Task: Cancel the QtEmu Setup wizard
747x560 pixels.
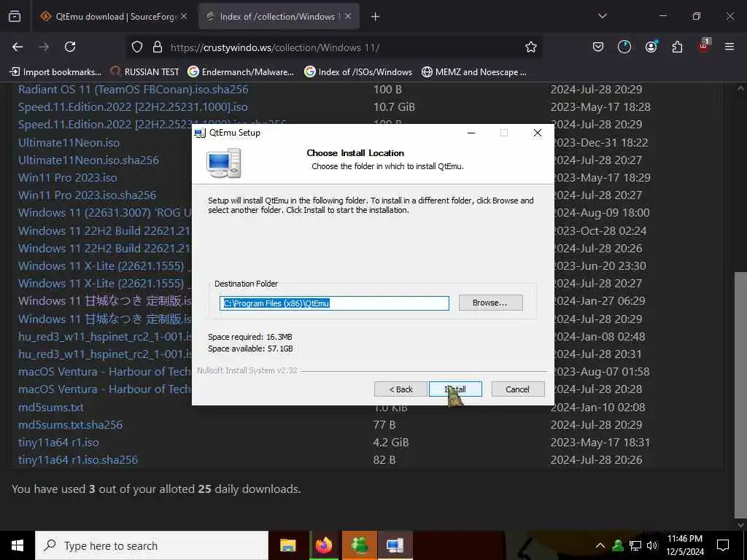Action: point(517,389)
